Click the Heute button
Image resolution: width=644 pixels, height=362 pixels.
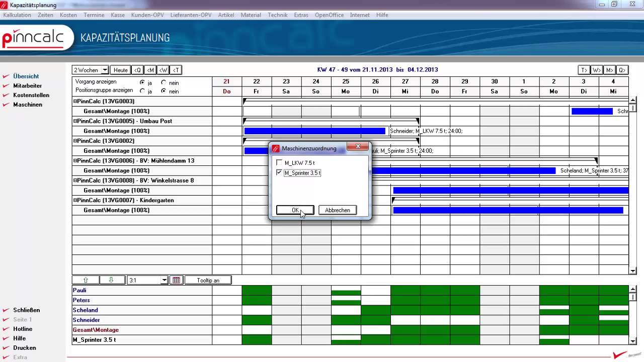120,70
